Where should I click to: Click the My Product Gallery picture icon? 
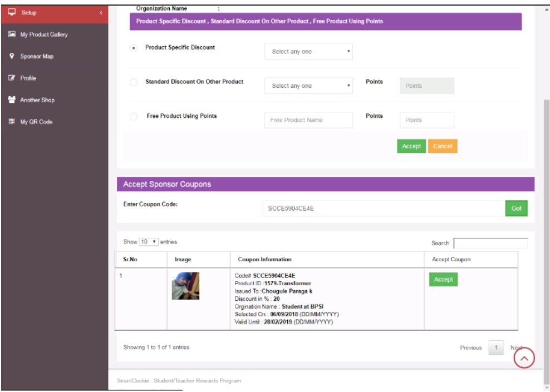click(x=12, y=34)
